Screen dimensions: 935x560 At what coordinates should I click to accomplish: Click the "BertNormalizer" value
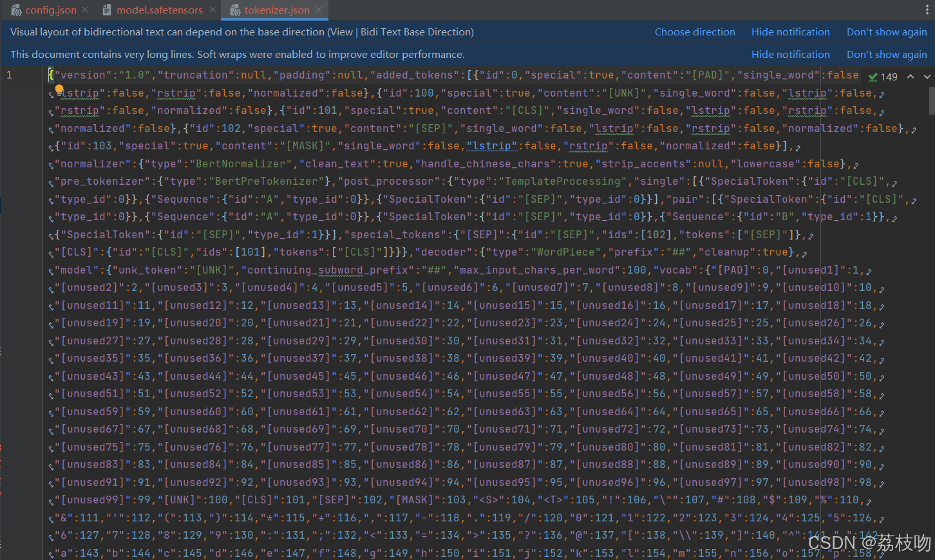[x=240, y=164]
